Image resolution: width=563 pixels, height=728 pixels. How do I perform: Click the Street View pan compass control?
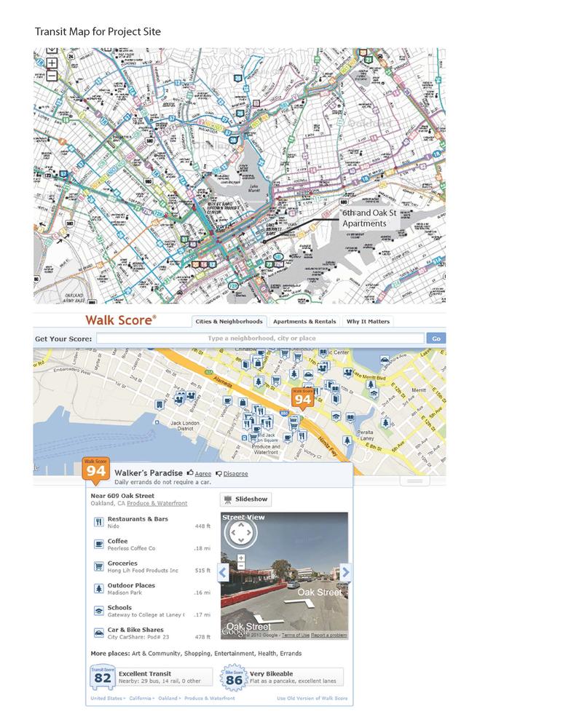240,534
